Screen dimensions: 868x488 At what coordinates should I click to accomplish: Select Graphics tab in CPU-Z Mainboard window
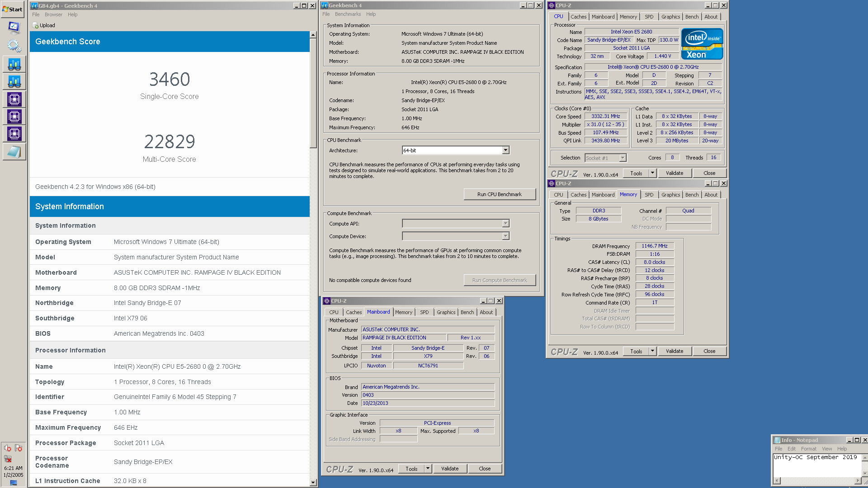tap(446, 312)
